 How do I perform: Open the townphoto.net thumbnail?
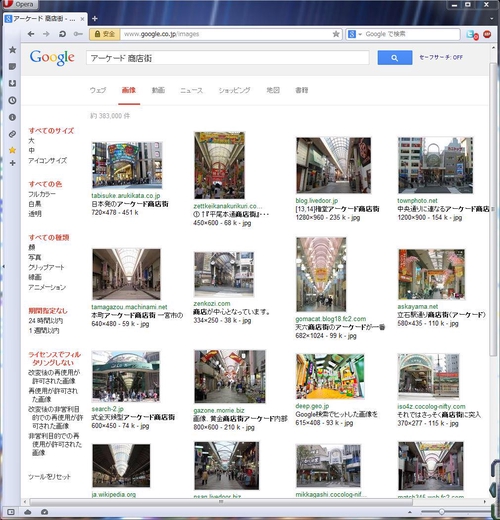coord(435,165)
